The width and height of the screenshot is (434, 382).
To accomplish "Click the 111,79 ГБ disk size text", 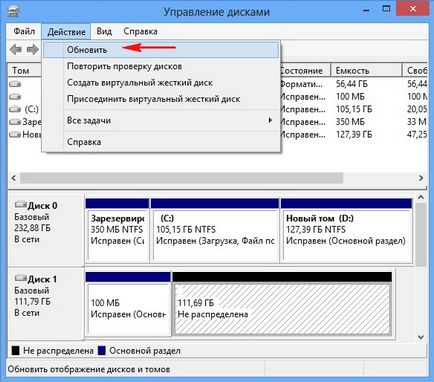I will click(x=32, y=302).
